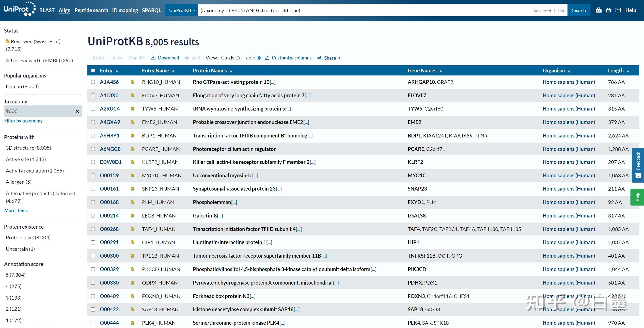Open ID mapping in top navigation
644x328 pixels.
(125, 10)
